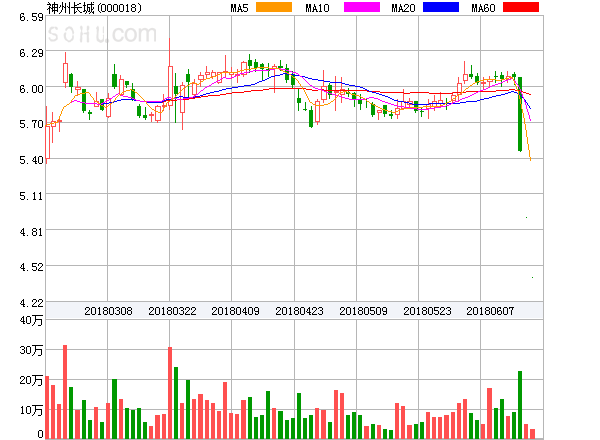Image resolution: width=600 pixels, height=440 pixels.
Task: Select the 20180322 date marker
Action: pos(172,311)
